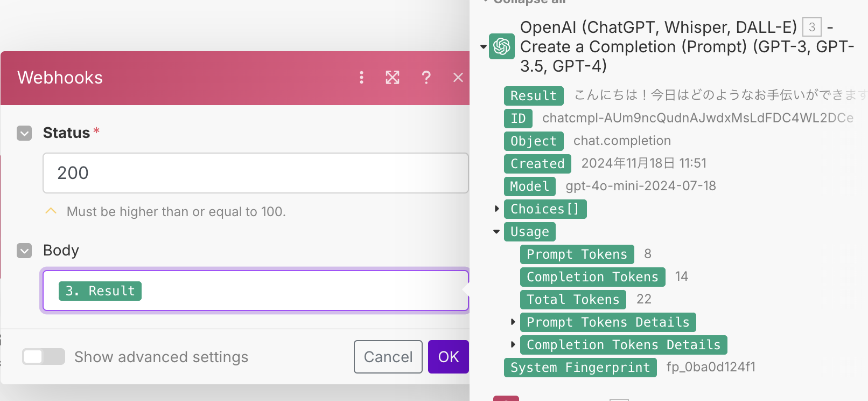Screen dimensions: 868x401
Task: Collapse the OpenAI module output tree
Action: [484, 47]
